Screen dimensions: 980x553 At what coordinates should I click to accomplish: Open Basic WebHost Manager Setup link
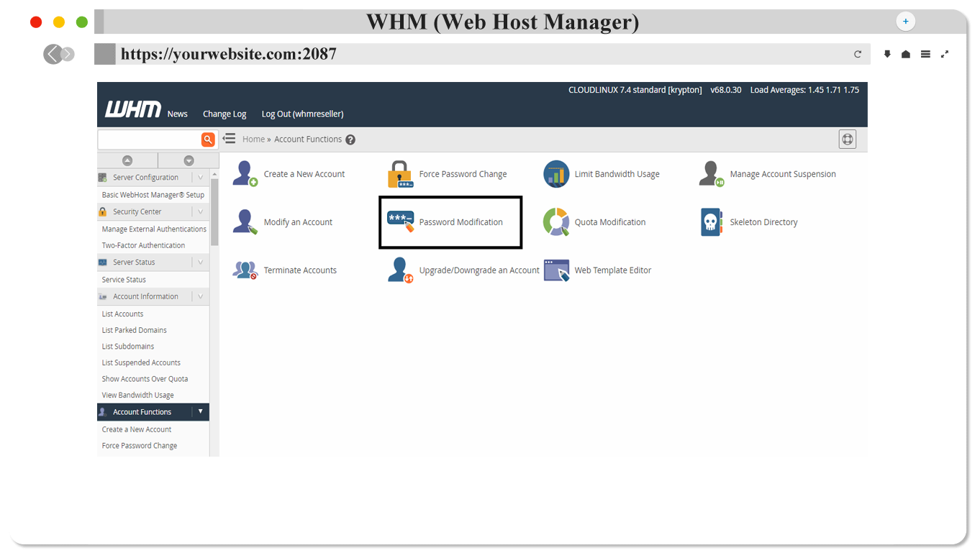(x=153, y=195)
